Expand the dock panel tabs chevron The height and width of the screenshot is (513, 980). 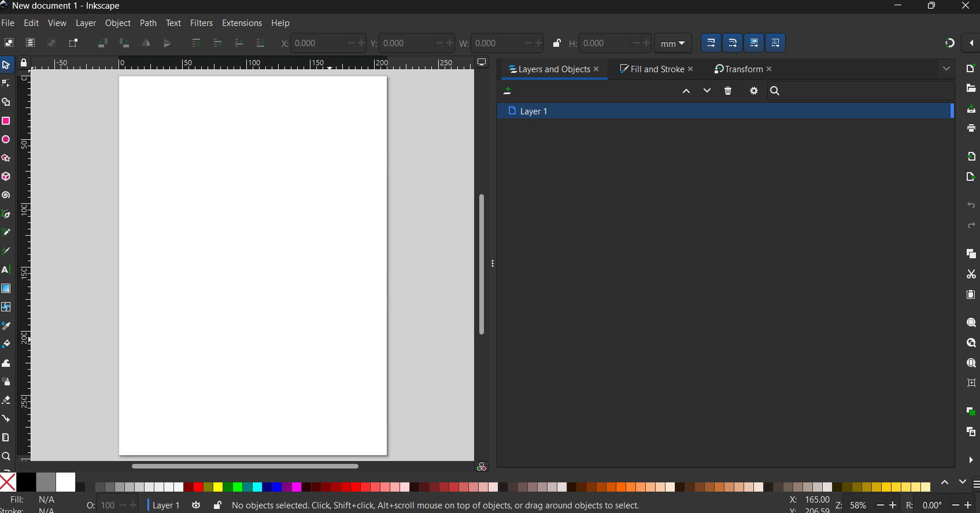point(946,69)
